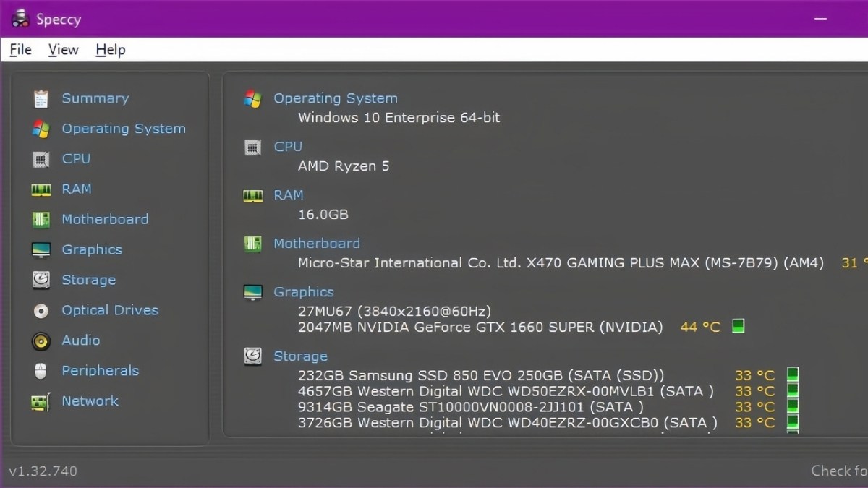This screenshot has width=868, height=488.
Task: Show Peripherals section from sidebar
Action: (x=100, y=370)
